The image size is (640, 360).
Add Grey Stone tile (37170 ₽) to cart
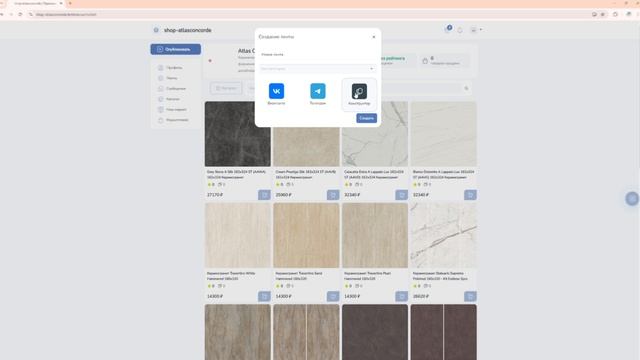pos(264,195)
